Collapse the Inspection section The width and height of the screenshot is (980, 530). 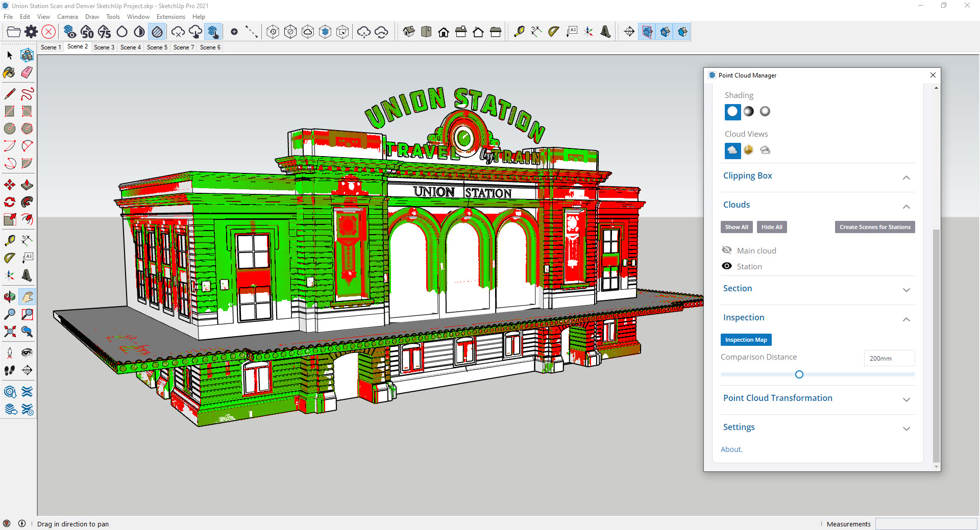pos(906,319)
